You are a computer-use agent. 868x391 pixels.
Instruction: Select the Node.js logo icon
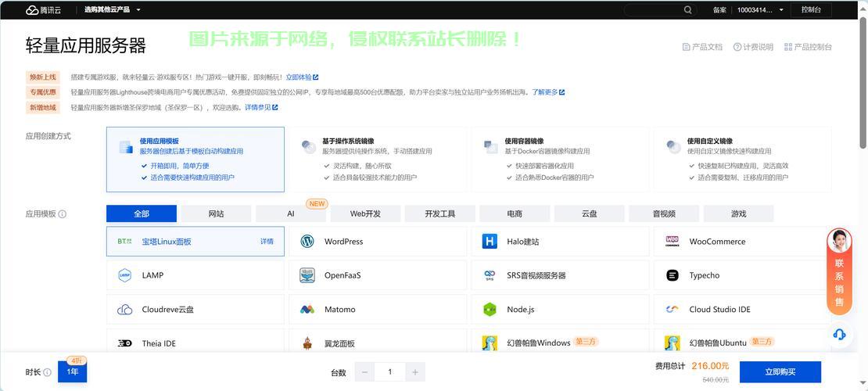pyautogui.click(x=490, y=310)
